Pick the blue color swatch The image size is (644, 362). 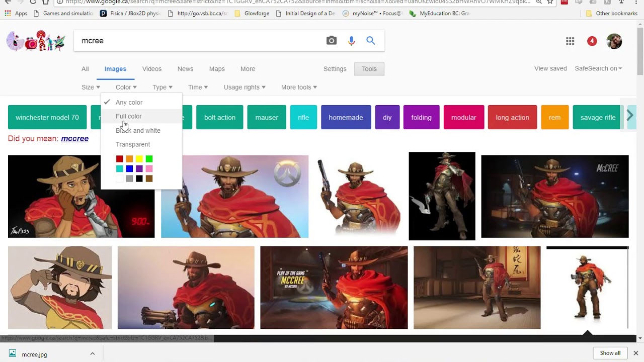pos(129,169)
